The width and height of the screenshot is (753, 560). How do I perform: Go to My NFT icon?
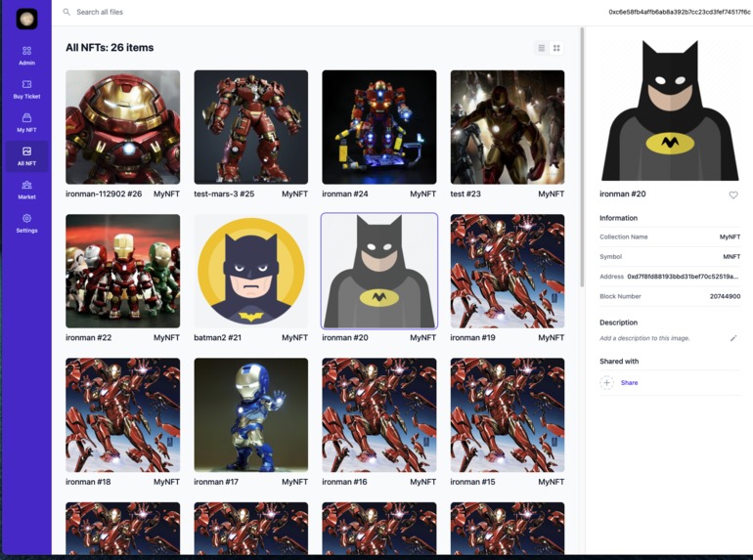pos(27,118)
